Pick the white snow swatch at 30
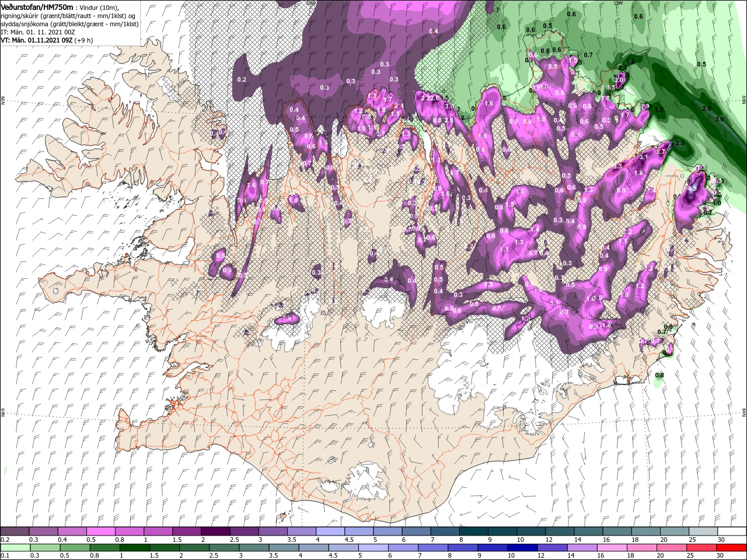Image resolution: width=747 pixels, height=560 pixels. point(731,531)
